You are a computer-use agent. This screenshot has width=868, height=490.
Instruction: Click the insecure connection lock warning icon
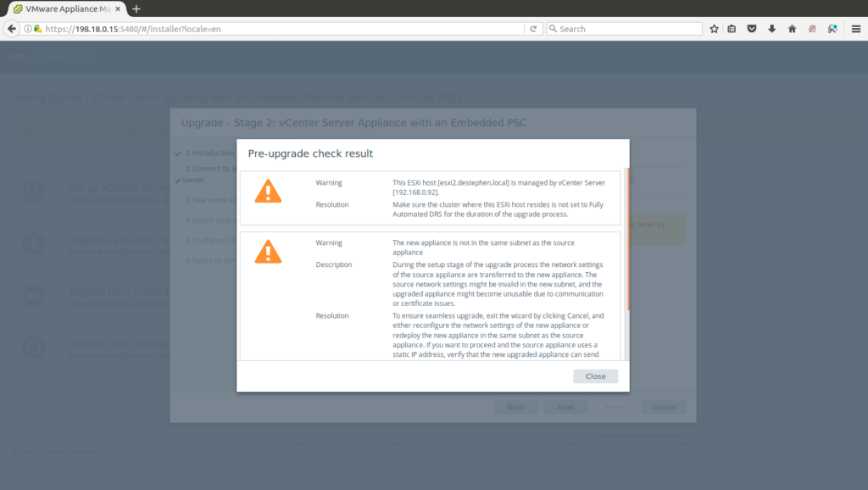pyautogui.click(x=37, y=29)
